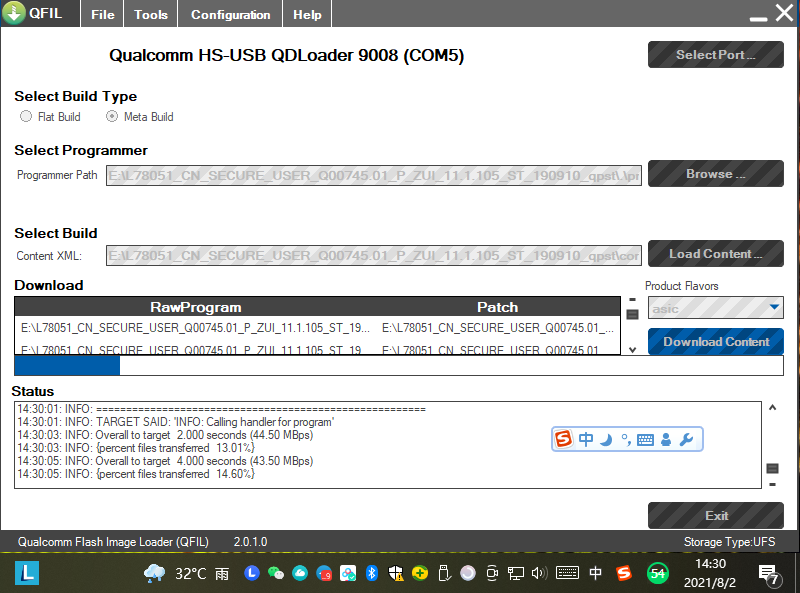Click the round grey-purple tray icon
Viewport: 800px width, 593px height.
coord(468,574)
